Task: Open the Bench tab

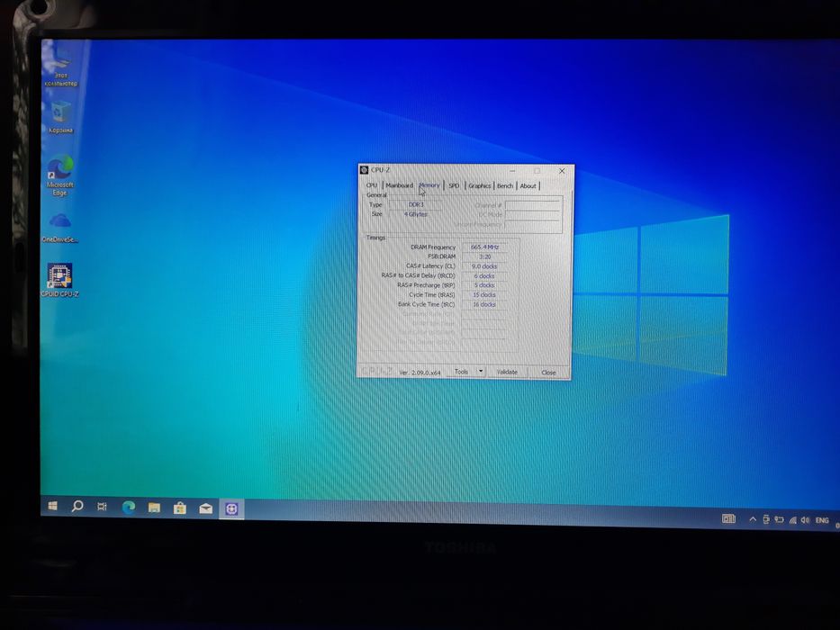Action: click(x=505, y=186)
